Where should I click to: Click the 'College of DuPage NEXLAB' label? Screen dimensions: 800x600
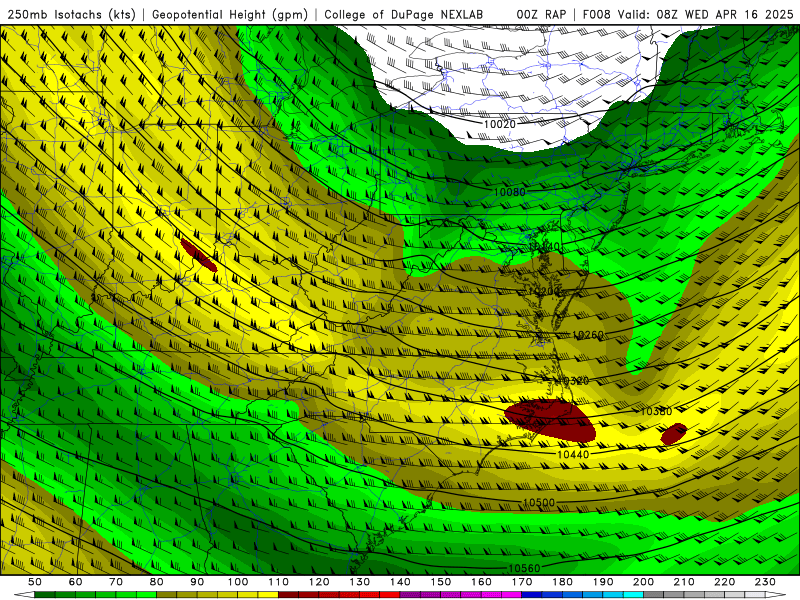[x=403, y=14]
